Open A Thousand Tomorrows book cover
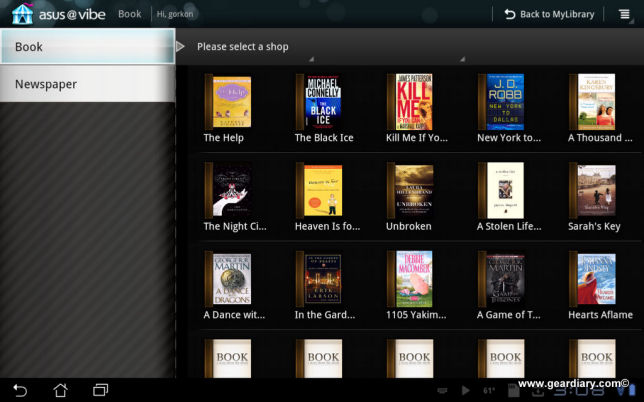The height and width of the screenshot is (402, 644). pyautogui.click(x=592, y=102)
